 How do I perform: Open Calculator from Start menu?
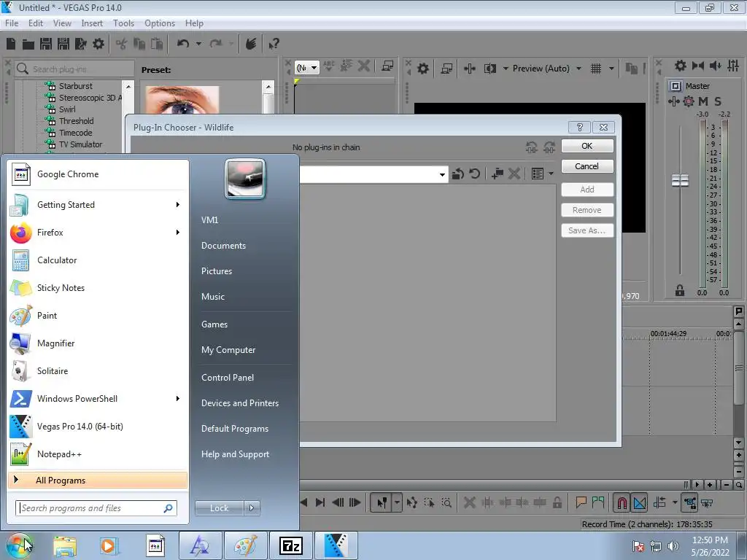[x=98, y=260]
